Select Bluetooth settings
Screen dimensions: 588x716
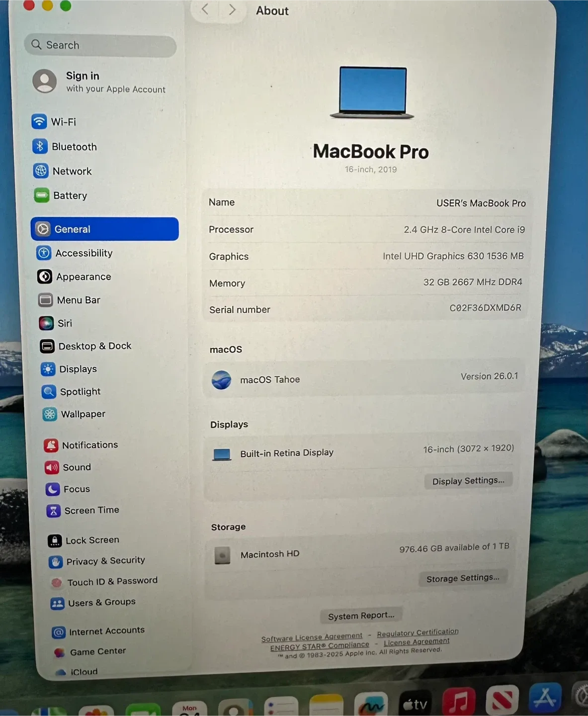74,147
